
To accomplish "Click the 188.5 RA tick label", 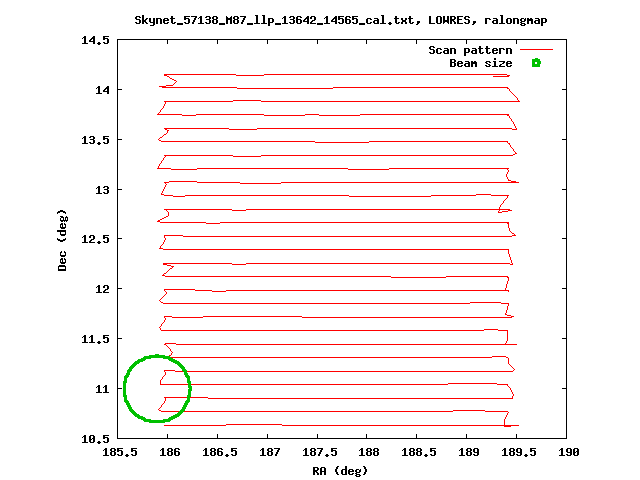I will (x=419, y=452).
